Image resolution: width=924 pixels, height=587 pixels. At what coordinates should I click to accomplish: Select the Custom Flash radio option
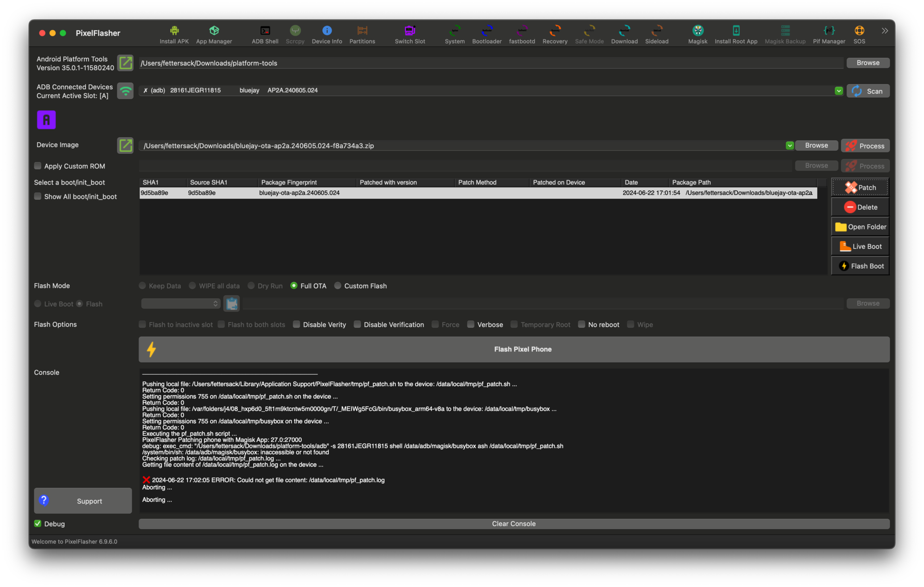pos(338,286)
